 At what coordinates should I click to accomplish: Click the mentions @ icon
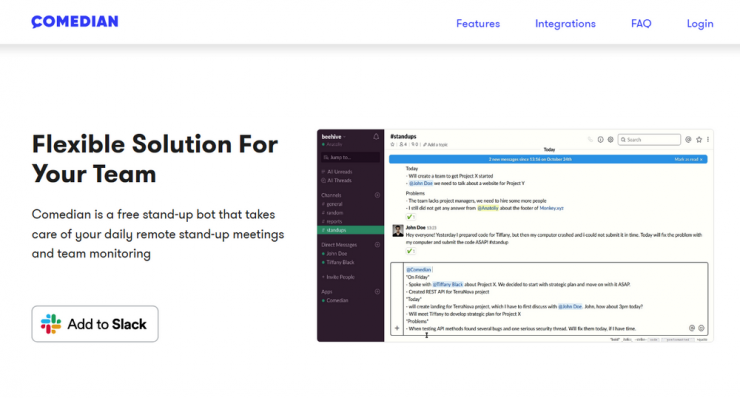coord(688,139)
